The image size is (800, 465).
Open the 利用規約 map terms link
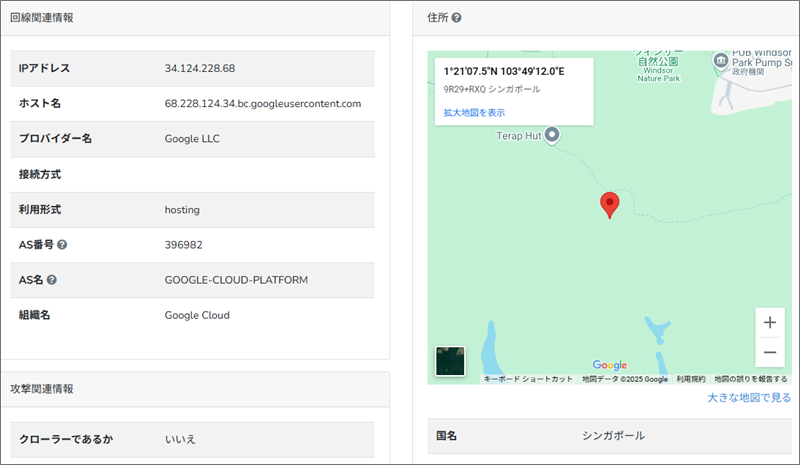coord(691,380)
